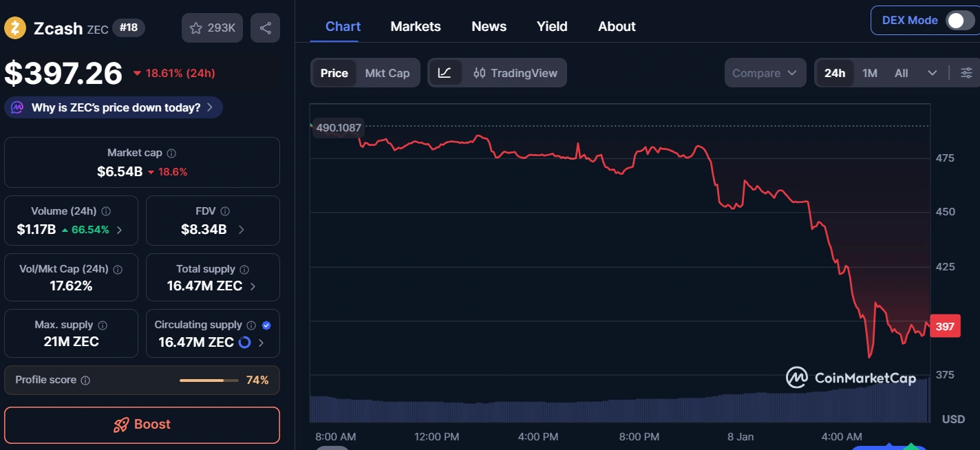Image resolution: width=980 pixels, height=450 pixels.
Task: Click the Zcash share icon
Action: coord(265,28)
